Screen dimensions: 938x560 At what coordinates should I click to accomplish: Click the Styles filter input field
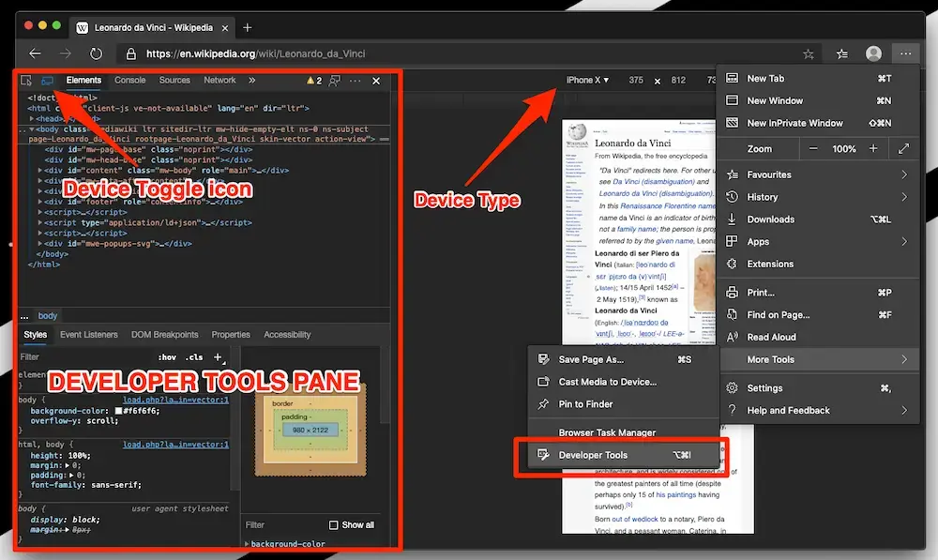click(x=84, y=357)
